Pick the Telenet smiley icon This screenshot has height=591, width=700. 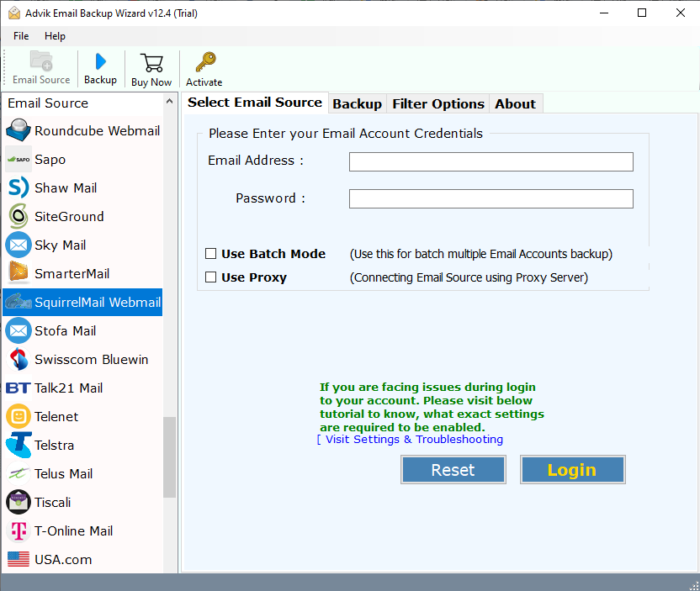click(19, 416)
